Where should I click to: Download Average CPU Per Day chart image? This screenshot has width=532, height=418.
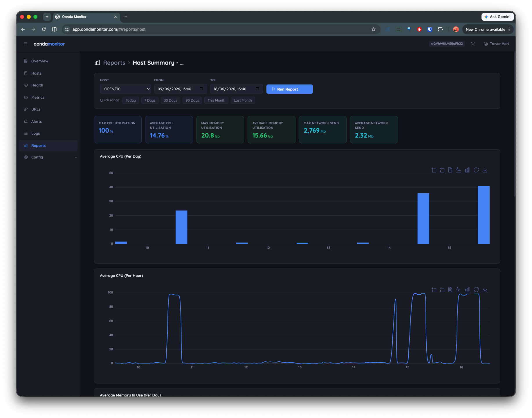(485, 170)
